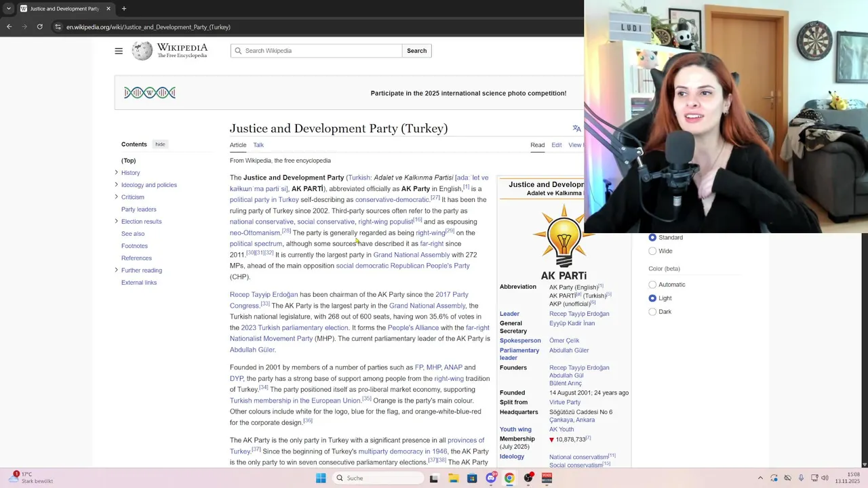Open the Virtue Party link in infobox

pyautogui.click(x=565, y=402)
